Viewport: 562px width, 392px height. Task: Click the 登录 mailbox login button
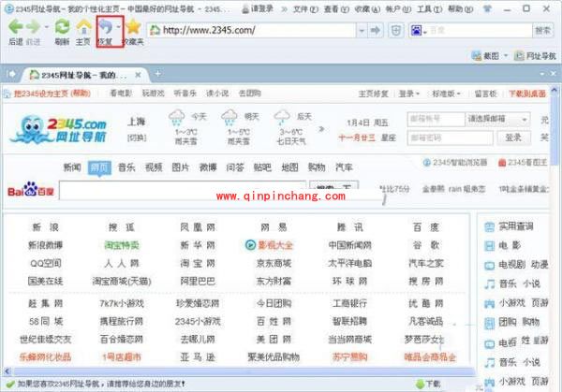click(513, 138)
